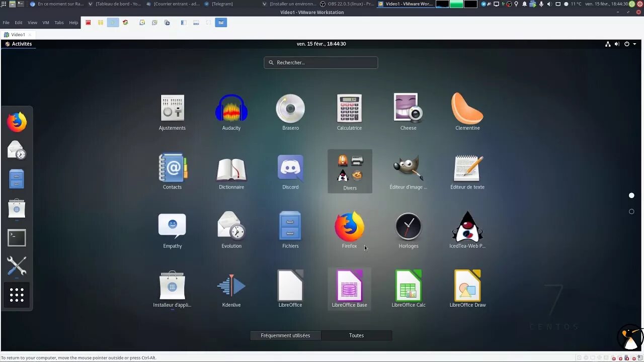This screenshot has width=644, height=362.
Task: Open the Ajustements app
Action: pos(172,113)
